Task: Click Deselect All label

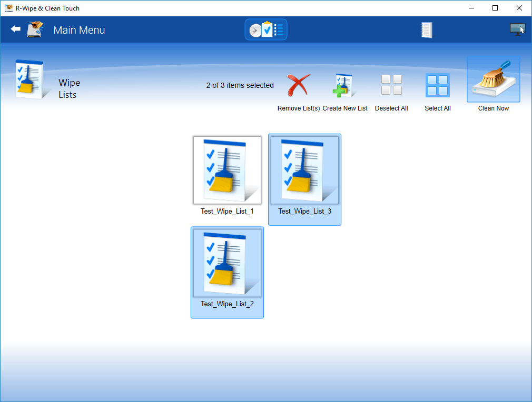Action: pos(391,108)
